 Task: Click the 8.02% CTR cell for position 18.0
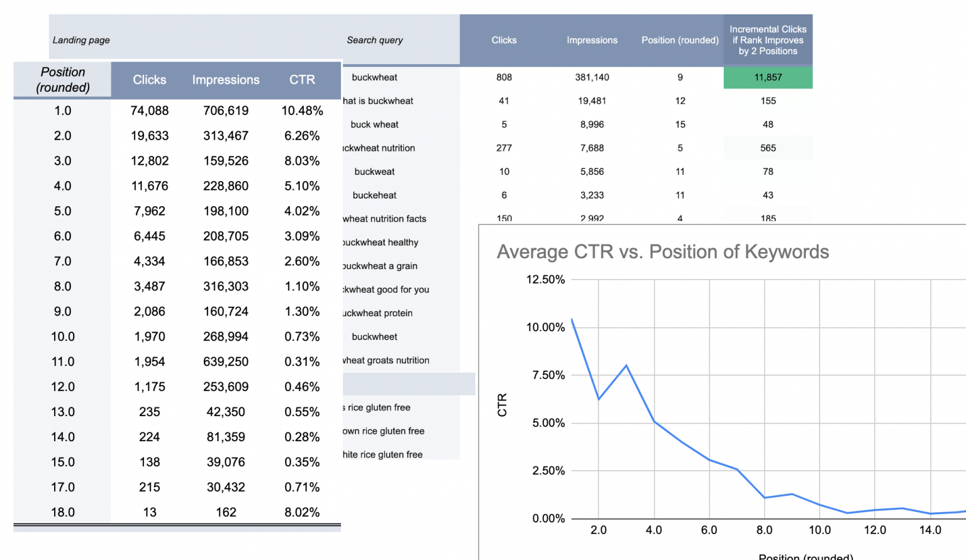tap(303, 512)
